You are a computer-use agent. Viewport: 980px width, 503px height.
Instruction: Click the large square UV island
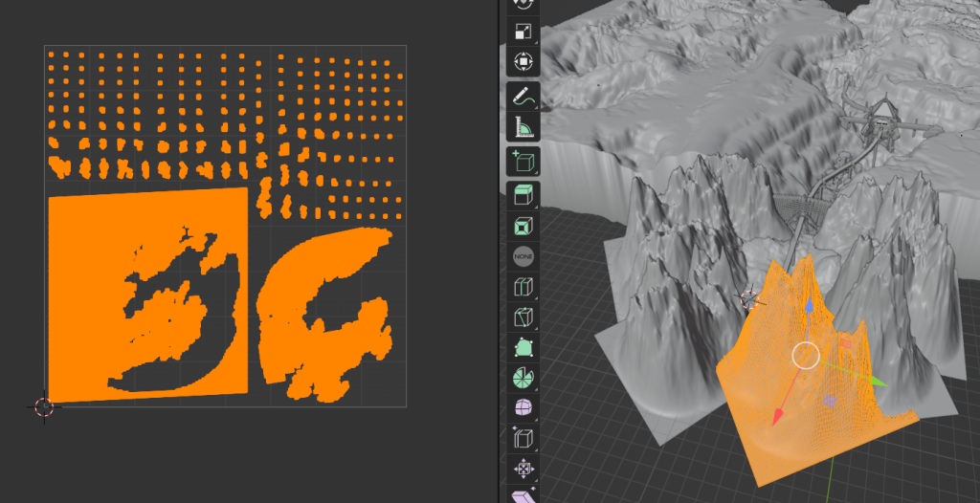[x=147, y=295]
